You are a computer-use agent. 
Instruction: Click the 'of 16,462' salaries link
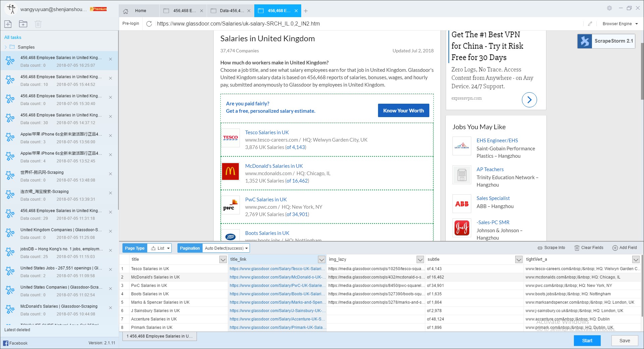click(297, 181)
